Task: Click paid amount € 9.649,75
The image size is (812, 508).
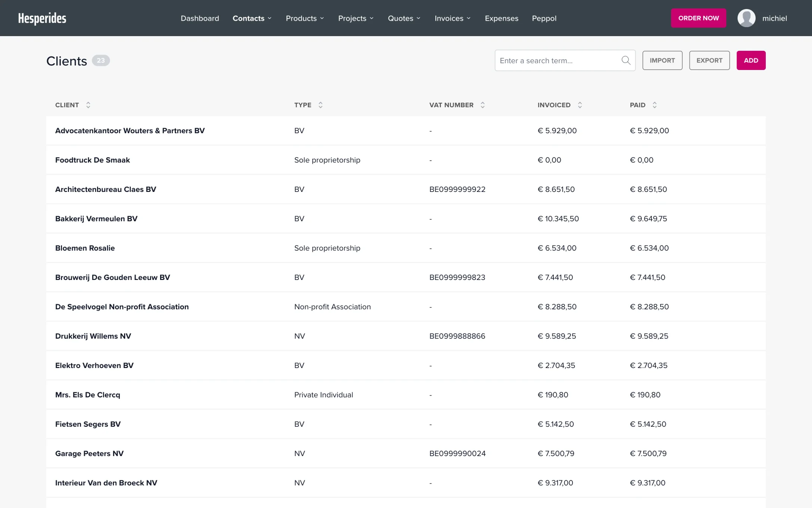Action: 648,219
